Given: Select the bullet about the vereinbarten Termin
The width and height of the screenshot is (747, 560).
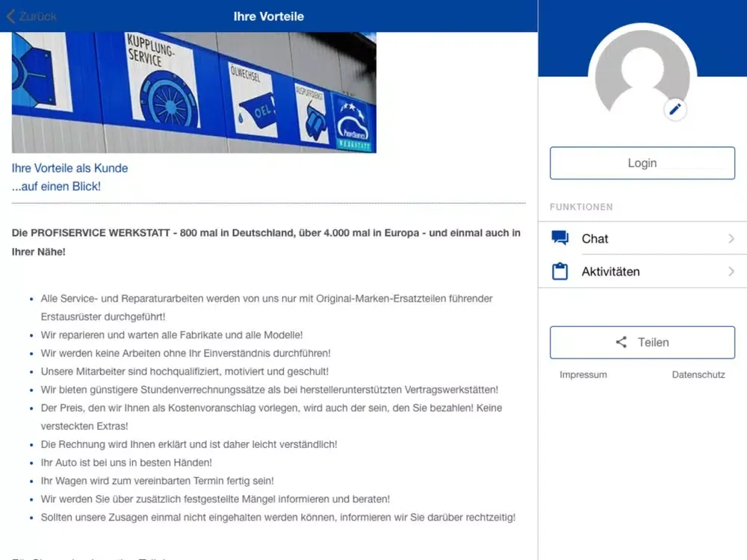Looking at the screenshot, I should pos(157,481).
